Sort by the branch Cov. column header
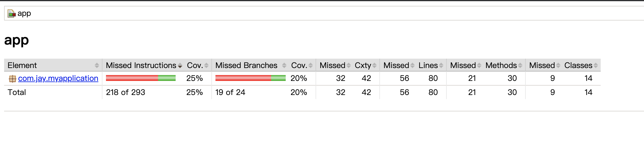This screenshot has height=146, width=644. pos(299,65)
